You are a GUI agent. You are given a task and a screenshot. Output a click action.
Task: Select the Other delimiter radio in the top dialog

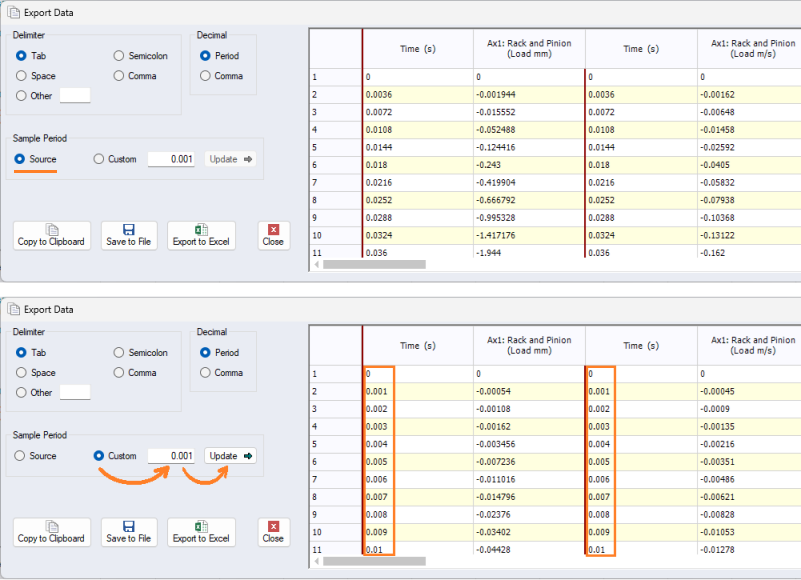coord(22,96)
